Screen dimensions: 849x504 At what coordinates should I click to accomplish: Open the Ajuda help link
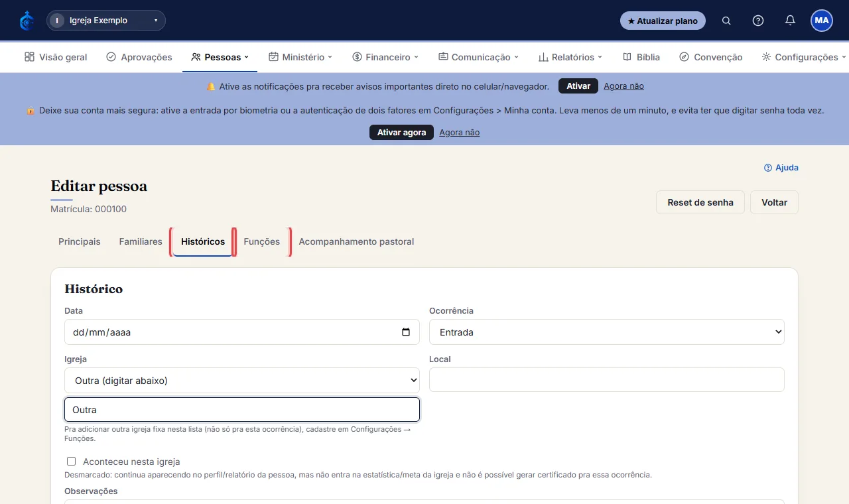(781, 168)
